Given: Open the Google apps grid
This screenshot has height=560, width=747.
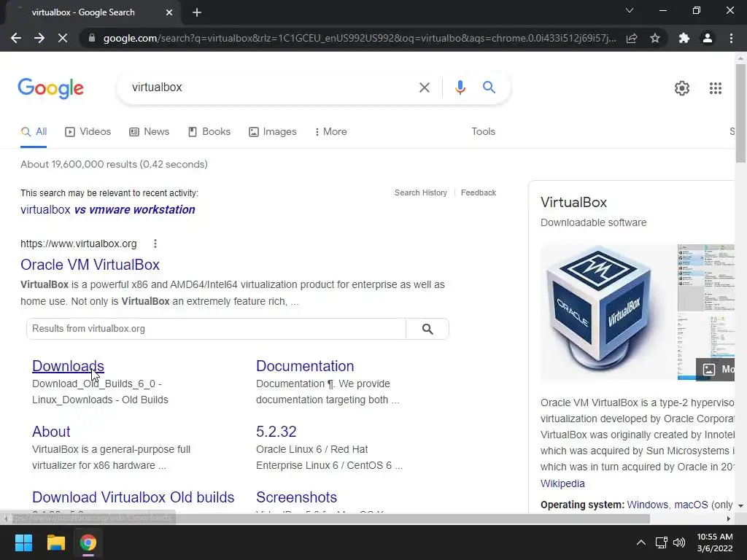Looking at the screenshot, I should [x=715, y=88].
